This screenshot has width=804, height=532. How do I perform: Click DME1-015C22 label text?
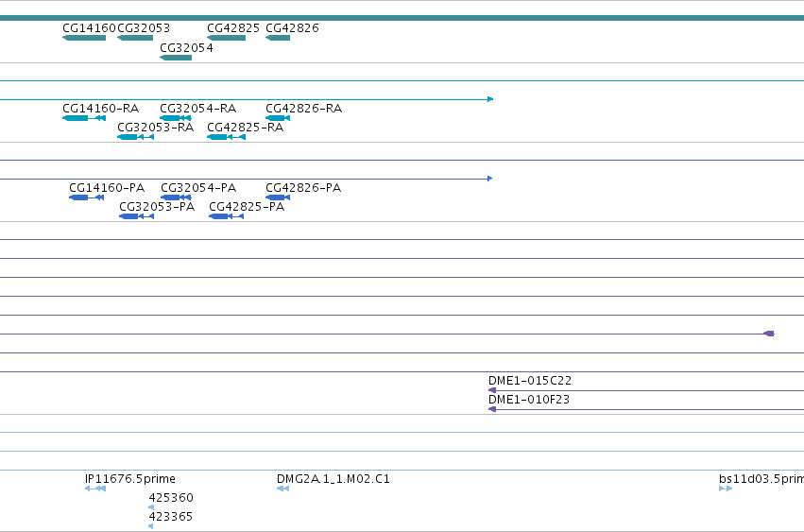coord(530,381)
